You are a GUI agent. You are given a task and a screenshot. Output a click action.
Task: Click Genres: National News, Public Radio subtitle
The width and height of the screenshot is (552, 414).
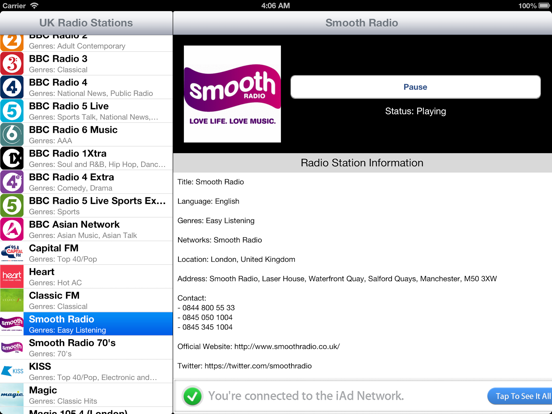pyautogui.click(x=91, y=93)
